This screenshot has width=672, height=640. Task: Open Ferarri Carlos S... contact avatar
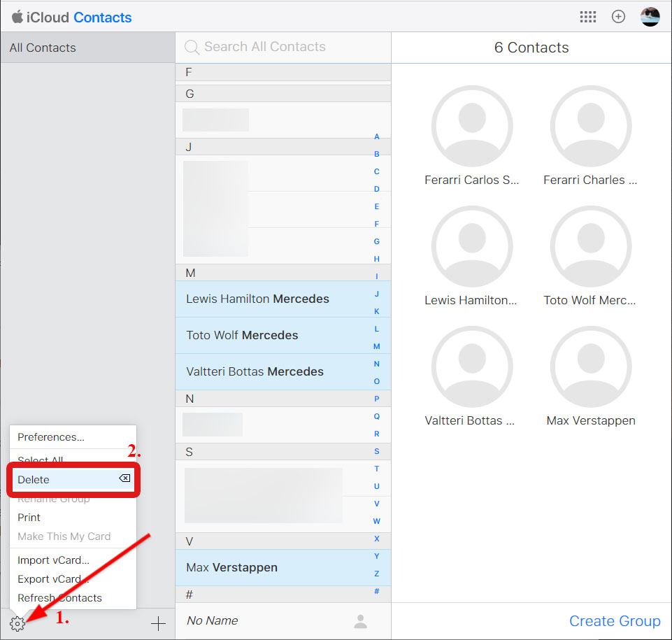(x=472, y=126)
